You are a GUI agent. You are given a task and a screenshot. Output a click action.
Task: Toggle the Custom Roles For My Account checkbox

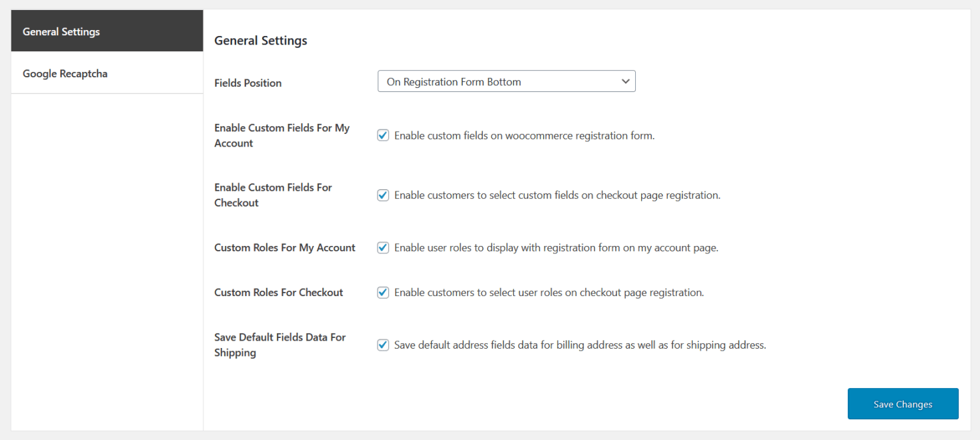click(383, 247)
